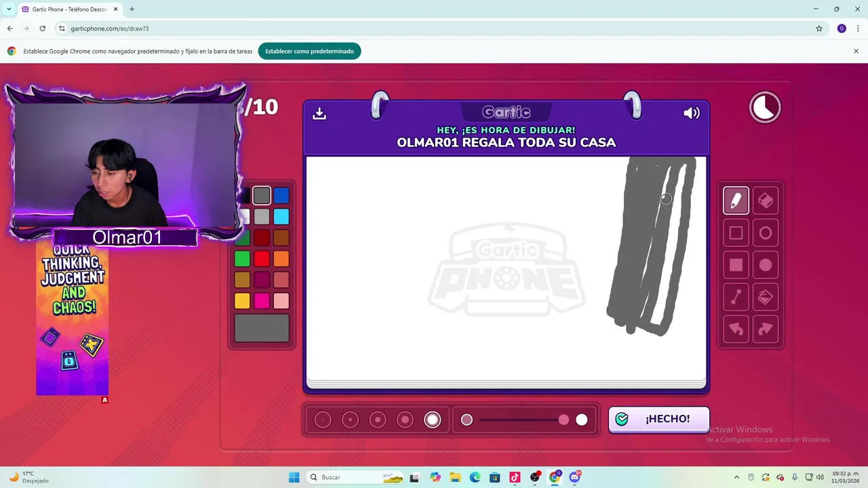Pick the yellow color swatch

(x=242, y=301)
